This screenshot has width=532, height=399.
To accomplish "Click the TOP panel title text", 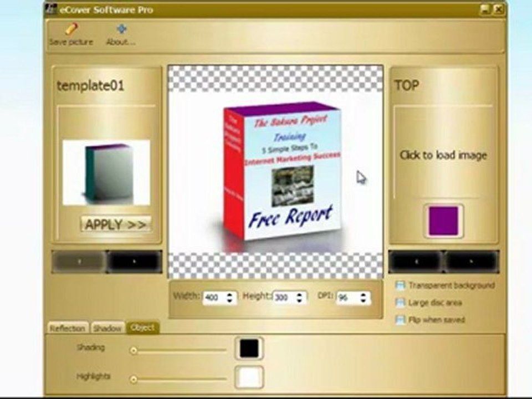I will click(x=406, y=85).
